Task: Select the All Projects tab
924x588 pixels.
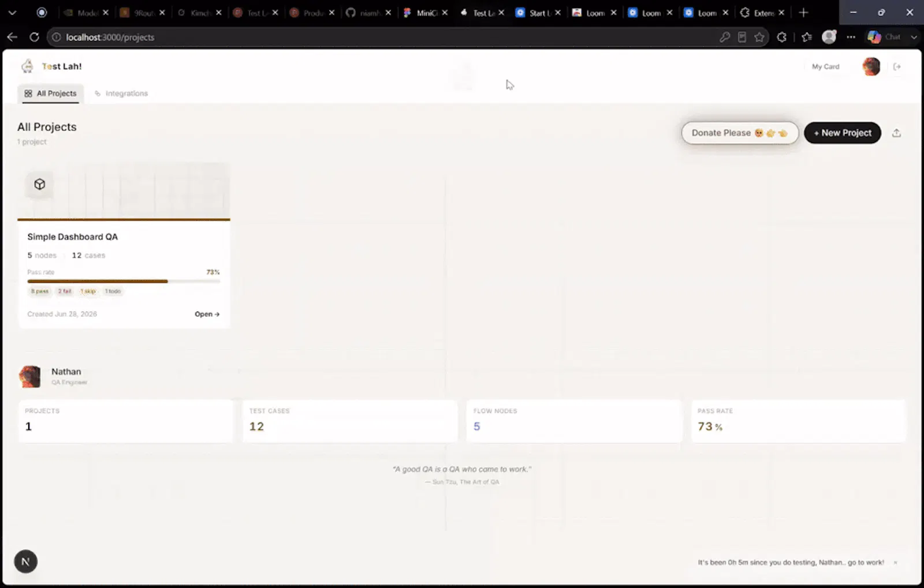Action: (x=51, y=93)
